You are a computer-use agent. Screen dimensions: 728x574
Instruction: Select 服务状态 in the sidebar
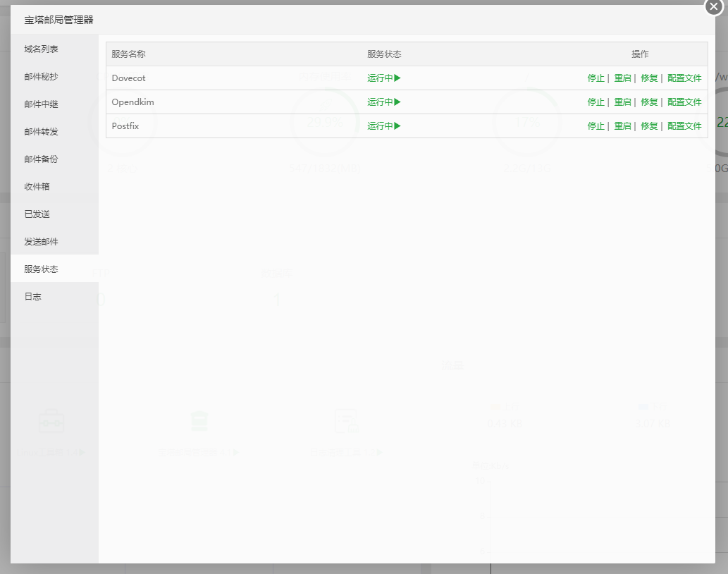click(55, 269)
